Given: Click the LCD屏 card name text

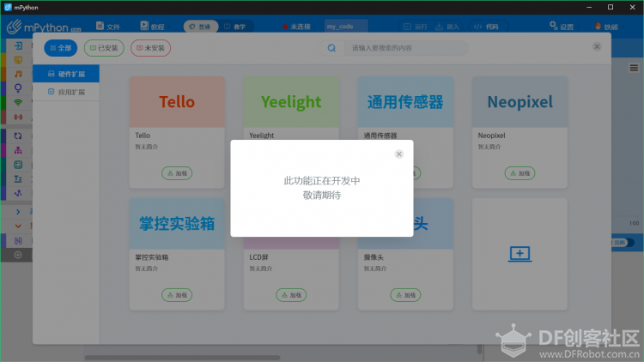Looking at the screenshot, I should (258, 257).
